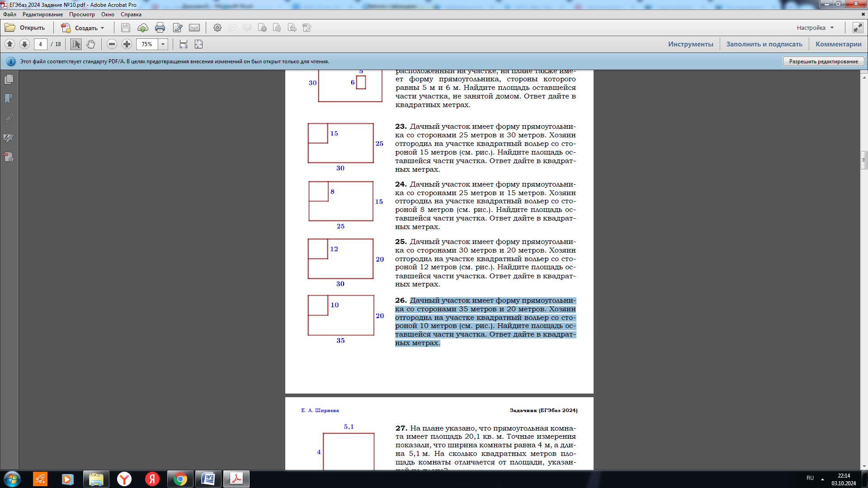
Task: Click the Е. А. Ширяева author link
Action: (320, 410)
